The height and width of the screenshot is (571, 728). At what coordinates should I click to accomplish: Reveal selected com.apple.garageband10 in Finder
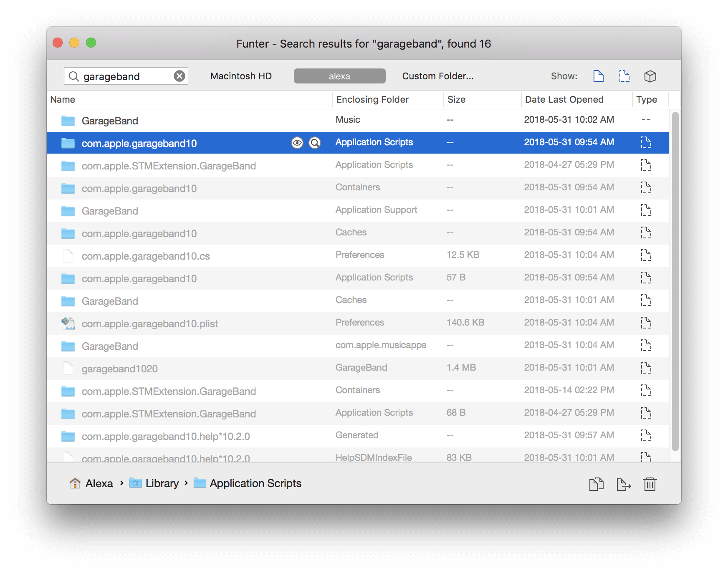pyautogui.click(x=315, y=143)
